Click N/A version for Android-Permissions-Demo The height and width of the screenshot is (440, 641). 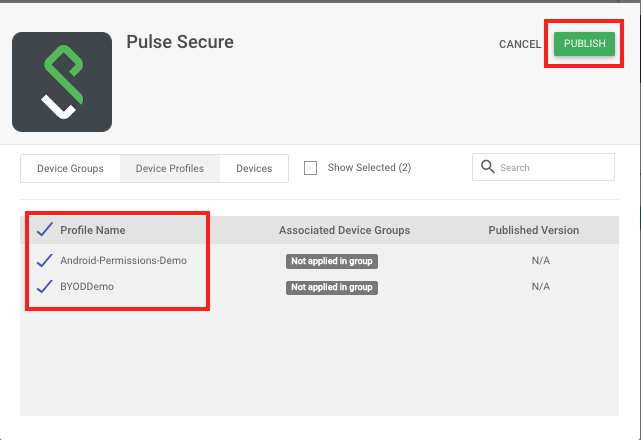coord(540,260)
